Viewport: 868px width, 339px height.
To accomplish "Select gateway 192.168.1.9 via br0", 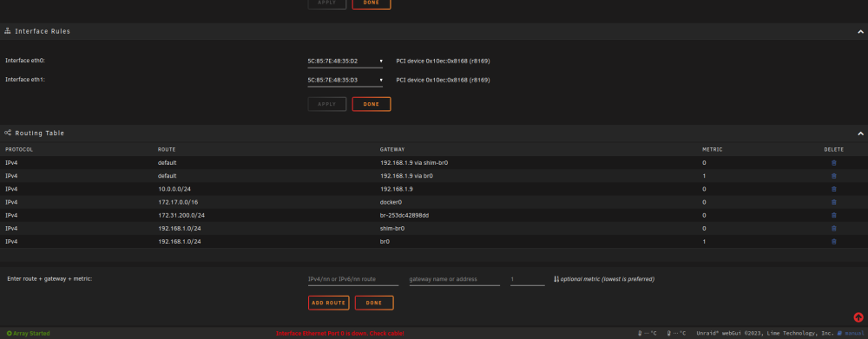I will click(x=406, y=176).
